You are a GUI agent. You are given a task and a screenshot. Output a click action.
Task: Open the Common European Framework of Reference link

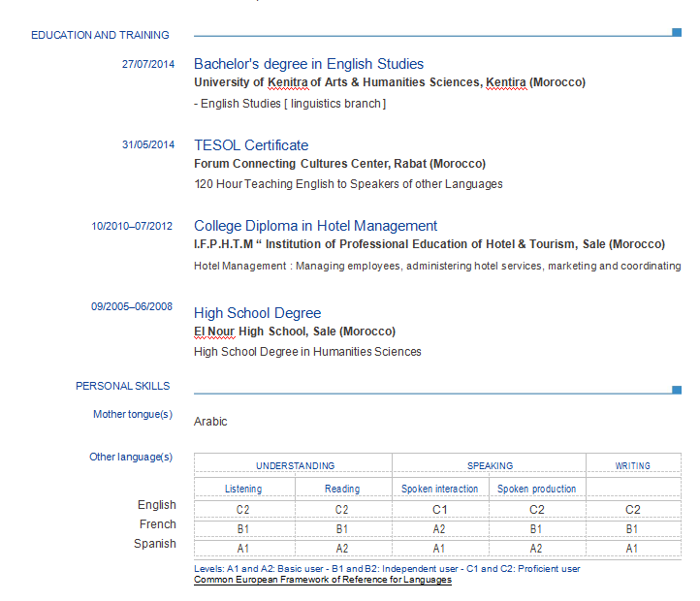point(322,580)
